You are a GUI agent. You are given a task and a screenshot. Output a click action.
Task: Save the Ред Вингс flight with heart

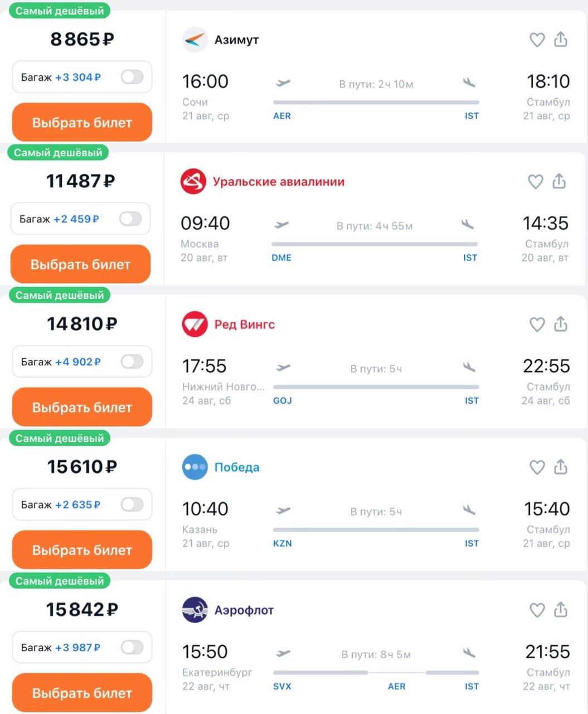(x=537, y=325)
